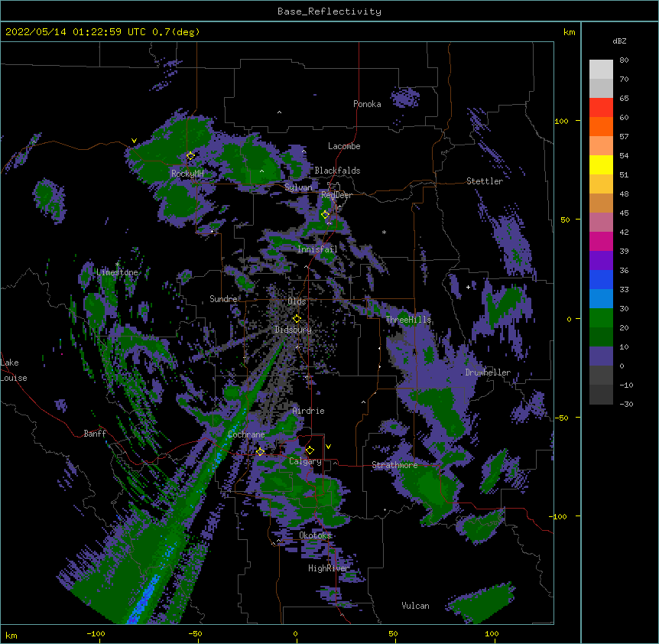
Task: Click the Banff label
Action: [x=95, y=434]
